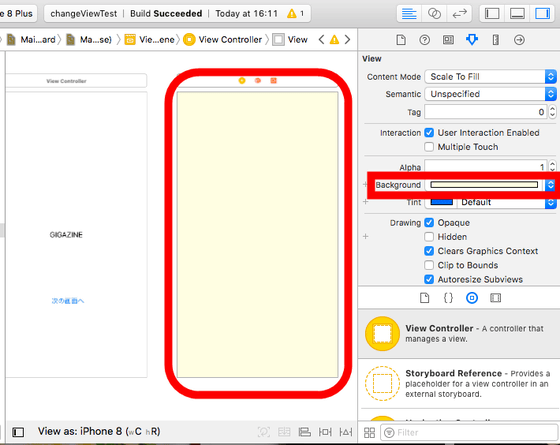Click the Embed In Stack icon

pyautogui.click(x=284, y=432)
